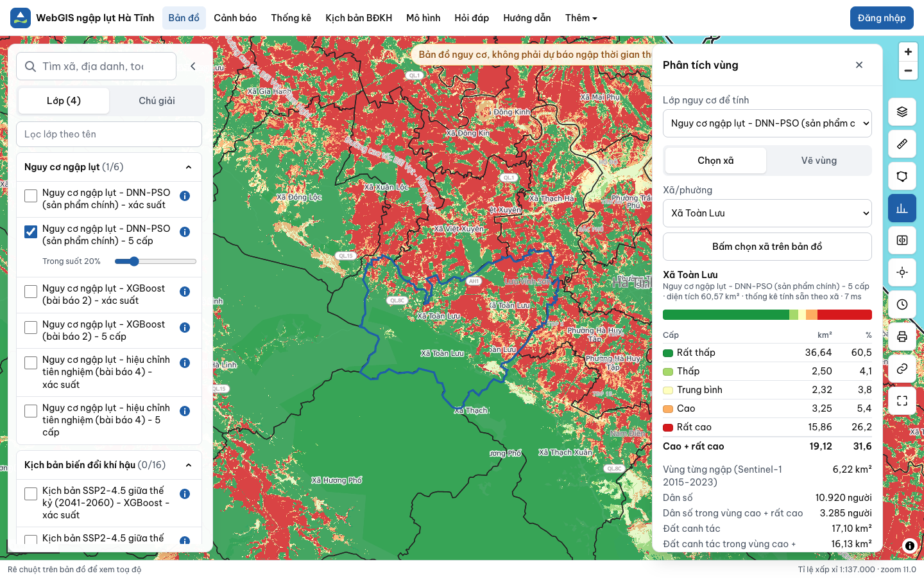The height and width of the screenshot is (578, 924).
Task: Enable SSP2-4.5 XGBoost xác suất scenario layer
Action: (x=31, y=494)
